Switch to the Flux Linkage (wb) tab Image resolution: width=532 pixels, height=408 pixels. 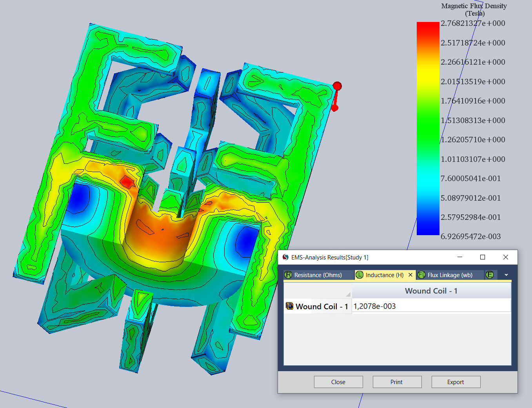tap(450, 275)
